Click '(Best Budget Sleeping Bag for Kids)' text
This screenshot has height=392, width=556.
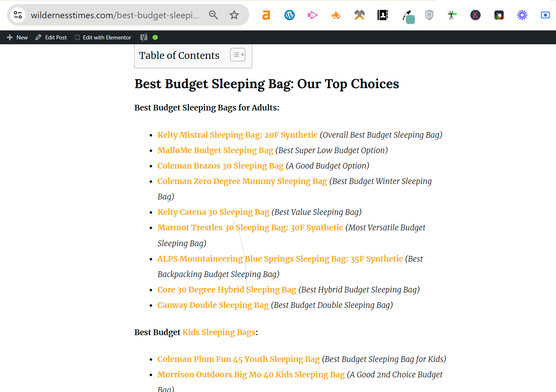coord(384,359)
